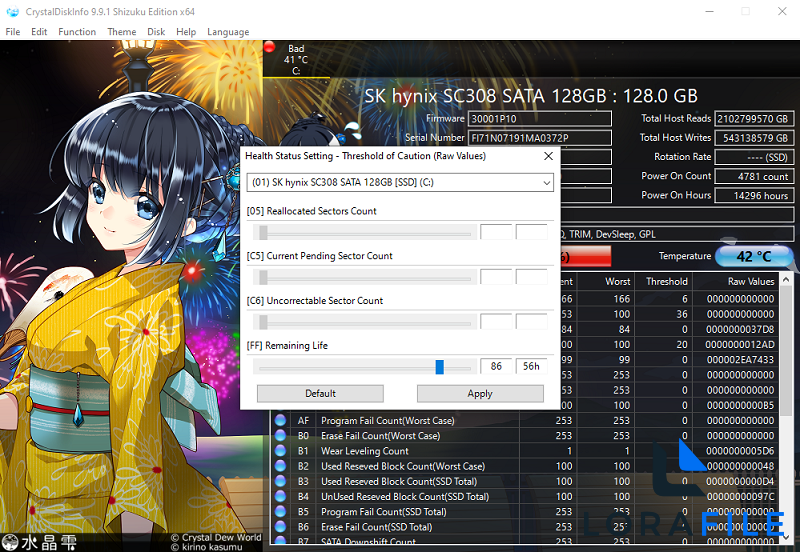Click the Apply button
This screenshot has width=800, height=552.
click(480, 393)
